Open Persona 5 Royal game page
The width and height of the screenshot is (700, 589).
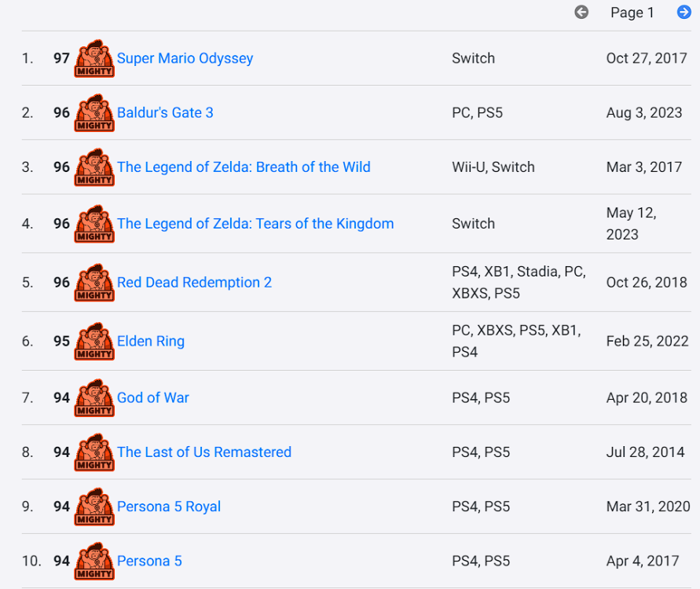pos(169,507)
